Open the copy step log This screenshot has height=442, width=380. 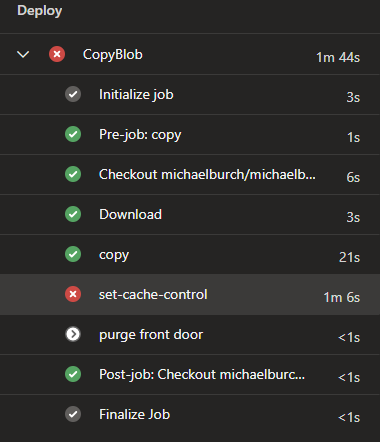(190, 255)
